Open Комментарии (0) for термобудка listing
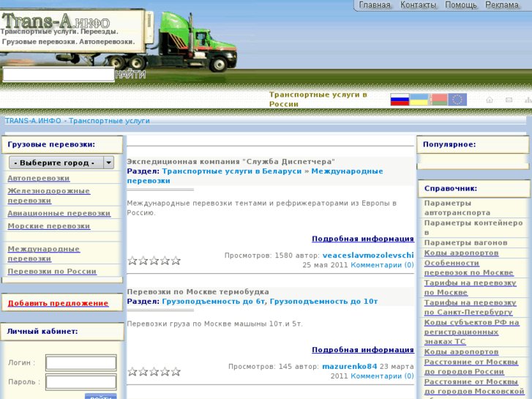Viewport: 532px width, 399px height. [x=383, y=376]
